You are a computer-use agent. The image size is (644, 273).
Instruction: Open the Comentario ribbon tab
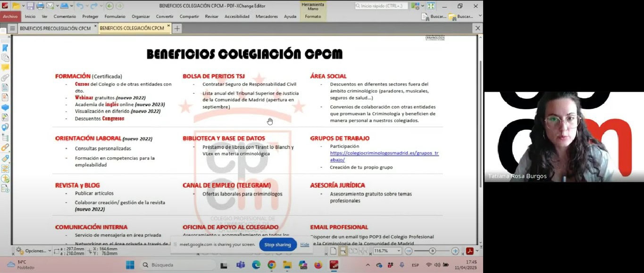65,17
